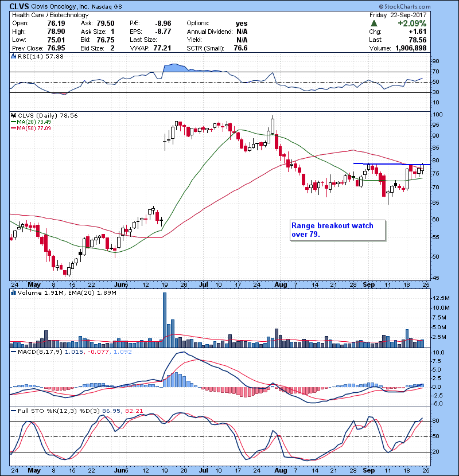
Task: Click the CLVS (Daily) 78.56 chart label
Action: 48,115
